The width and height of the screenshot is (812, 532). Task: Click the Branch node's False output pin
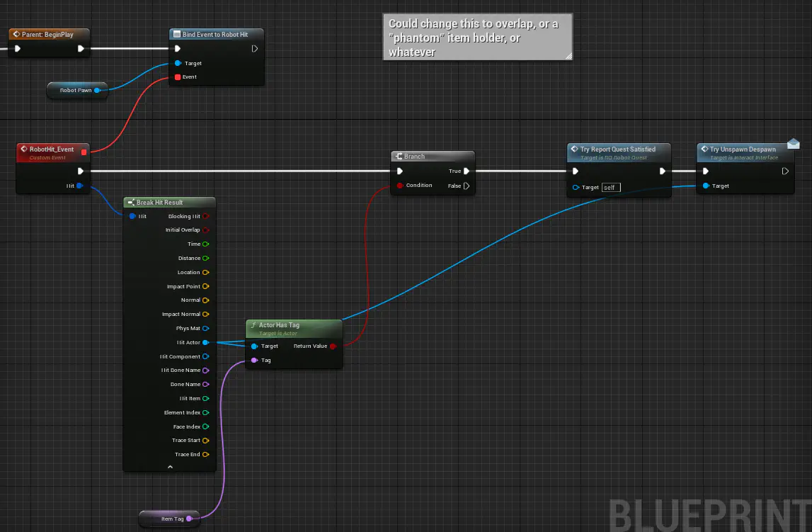[x=466, y=186]
